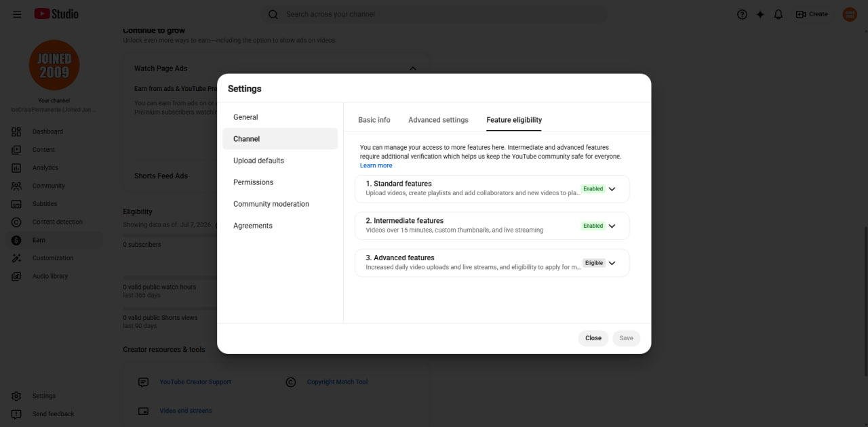The height and width of the screenshot is (427, 868).
Task: Open the hamburger menu in YouTube Studio
Action: coord(17,14)
